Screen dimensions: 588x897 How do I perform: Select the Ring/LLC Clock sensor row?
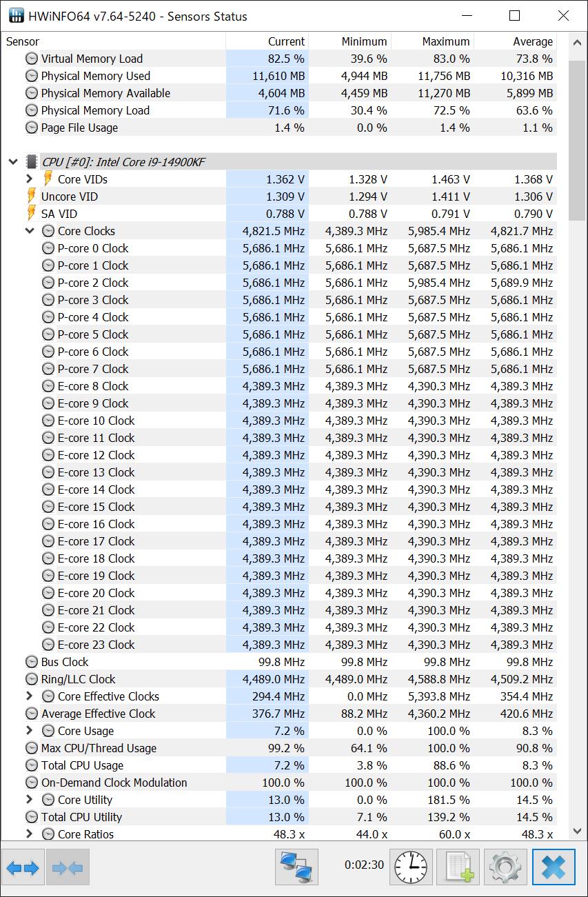[x=78, y=679]
